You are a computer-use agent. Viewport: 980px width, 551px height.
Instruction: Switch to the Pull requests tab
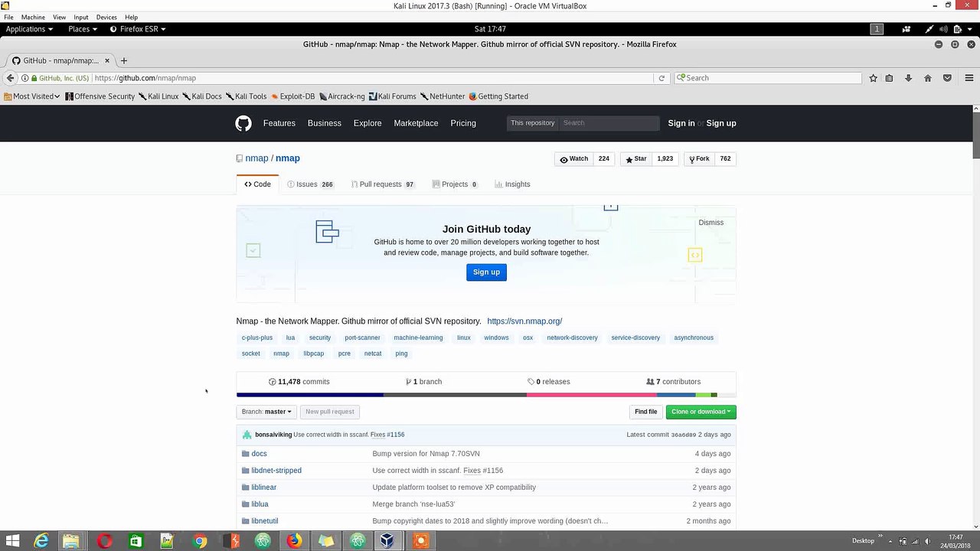pyautogui.click(x=383, y=184)
